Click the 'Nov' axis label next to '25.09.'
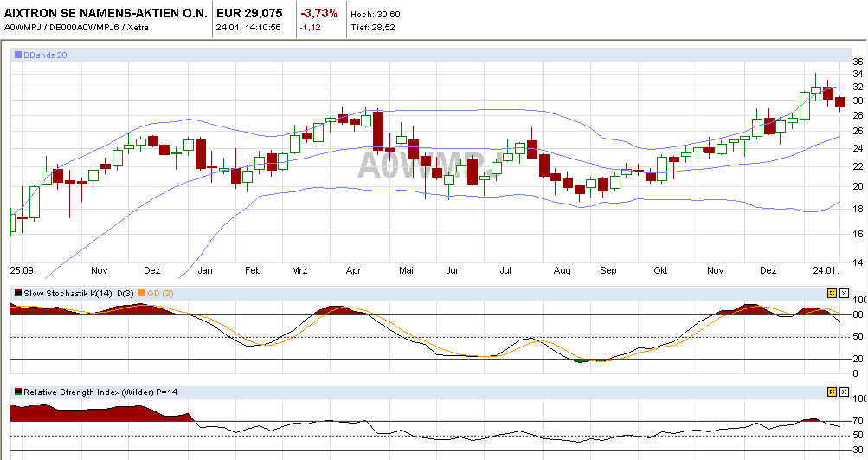Viewport: 868px width, 460px height. pyautogui.click(x=100, y=270)
